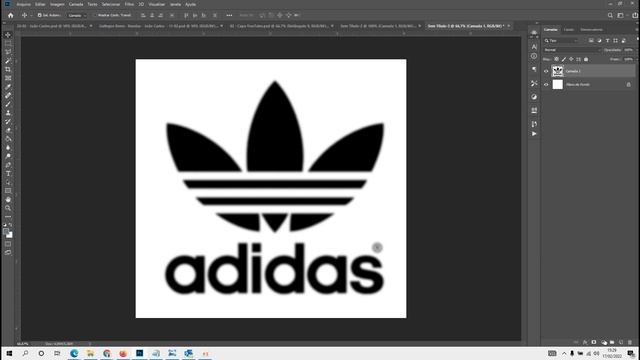Select the Dodge tool
The height and width of the screenshot is (360, 640).
(x=8, y=156)
